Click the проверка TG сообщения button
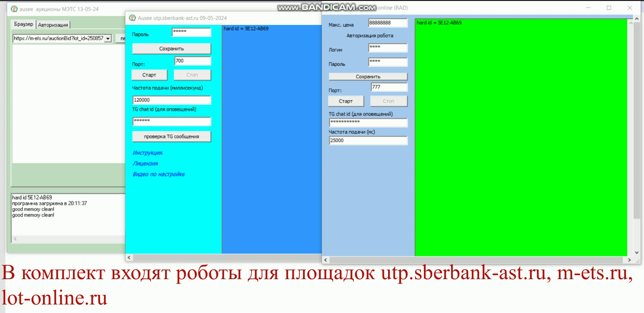This screenshot has width=644, height=313. pyautogui.click(x=171, y=136)
